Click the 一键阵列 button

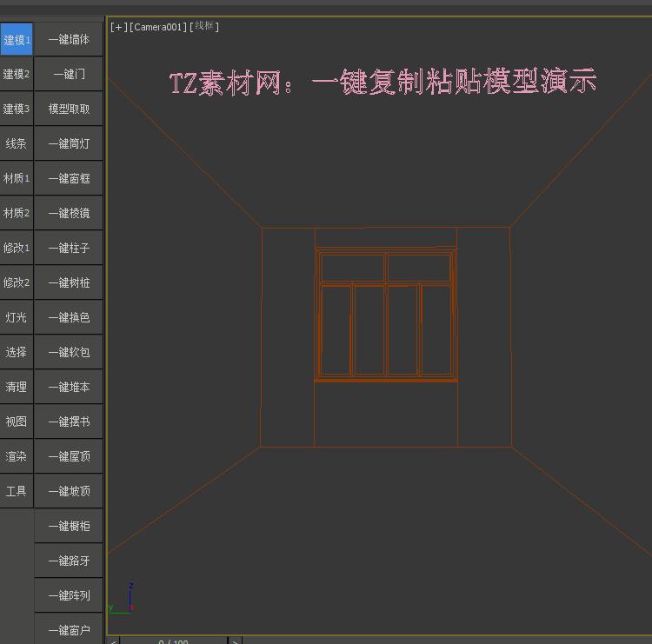click(69, 595)
